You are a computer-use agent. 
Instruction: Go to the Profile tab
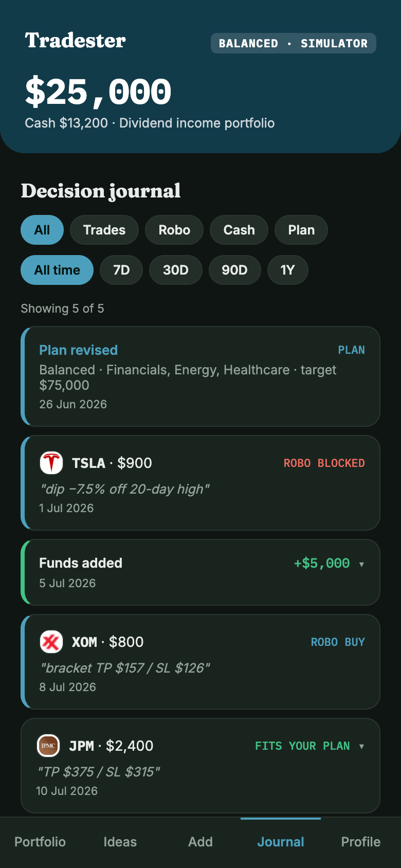(x=361, y=842)
